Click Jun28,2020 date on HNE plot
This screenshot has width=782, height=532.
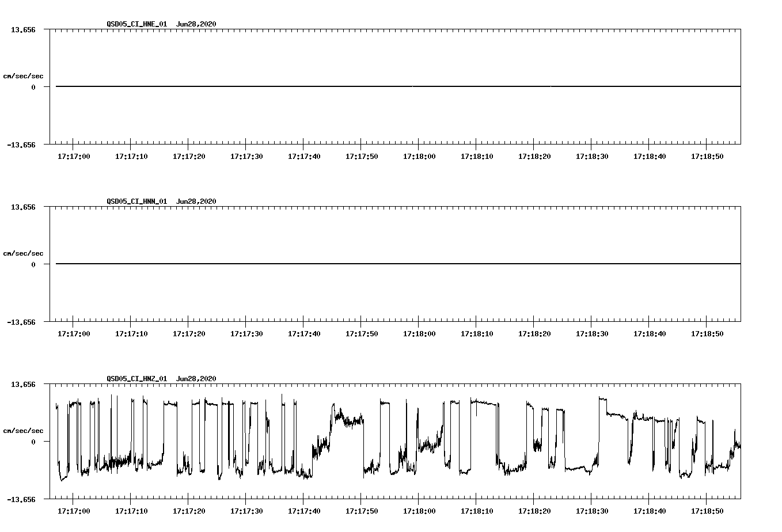click(x=196, y=24)
